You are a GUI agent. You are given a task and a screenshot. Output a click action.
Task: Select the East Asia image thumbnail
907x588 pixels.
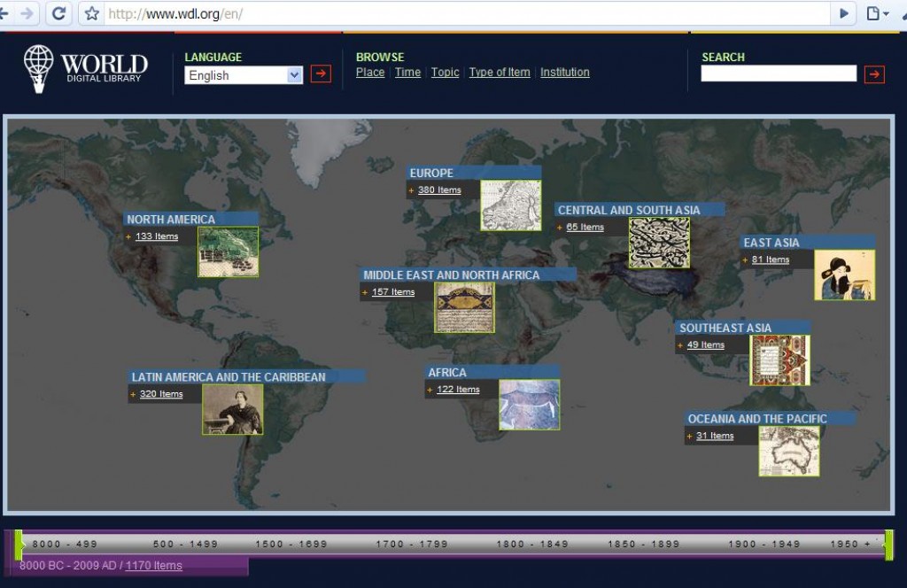pyautogui.click(x=845, y=273)
